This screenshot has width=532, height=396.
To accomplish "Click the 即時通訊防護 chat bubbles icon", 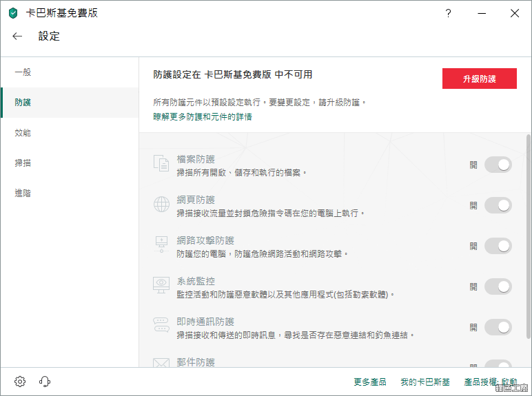I will [161, 325].
